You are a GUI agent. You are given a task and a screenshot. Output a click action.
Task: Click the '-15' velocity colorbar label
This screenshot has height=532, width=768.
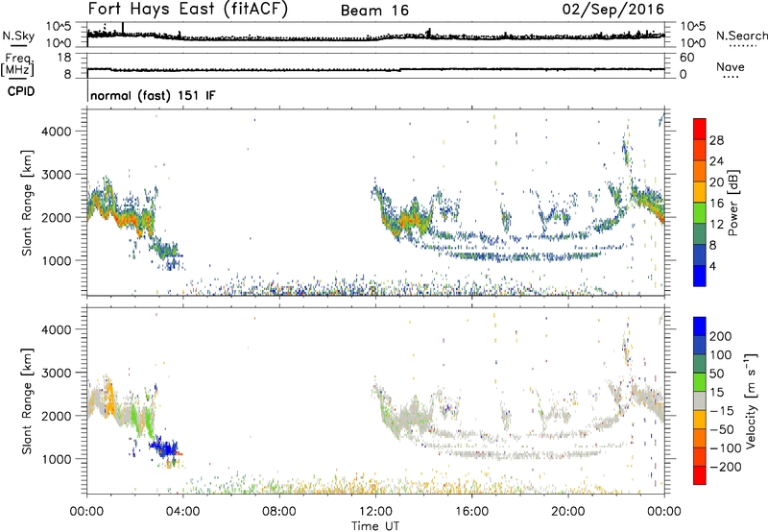722,411
